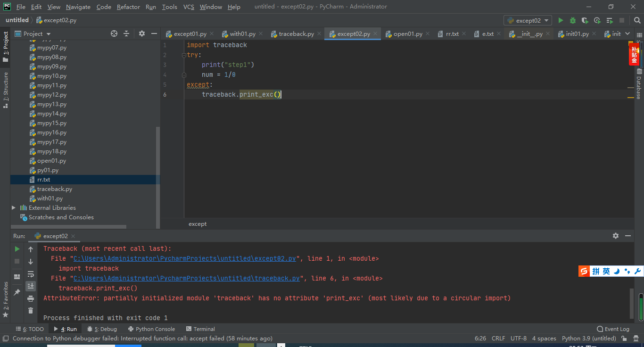Clear all console output with trash icon

(x=31, y=311)
